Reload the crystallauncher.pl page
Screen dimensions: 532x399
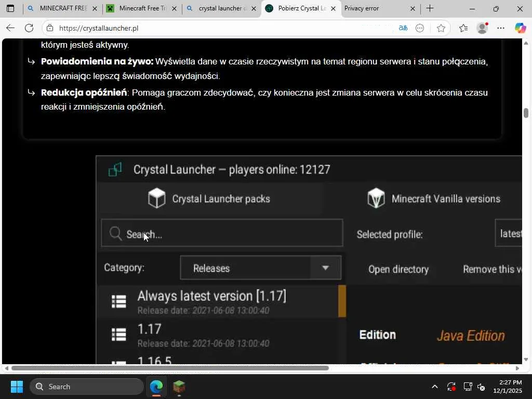coord(29,28)
